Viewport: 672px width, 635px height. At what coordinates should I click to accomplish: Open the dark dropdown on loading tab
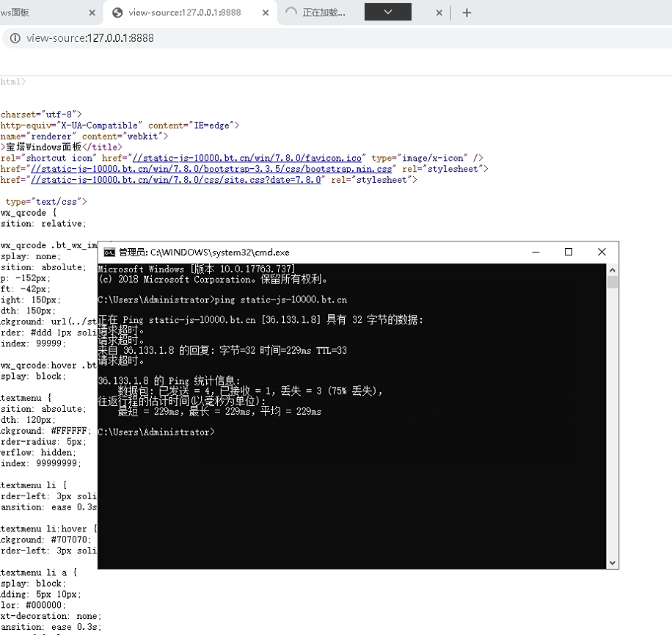pos(388,12)
